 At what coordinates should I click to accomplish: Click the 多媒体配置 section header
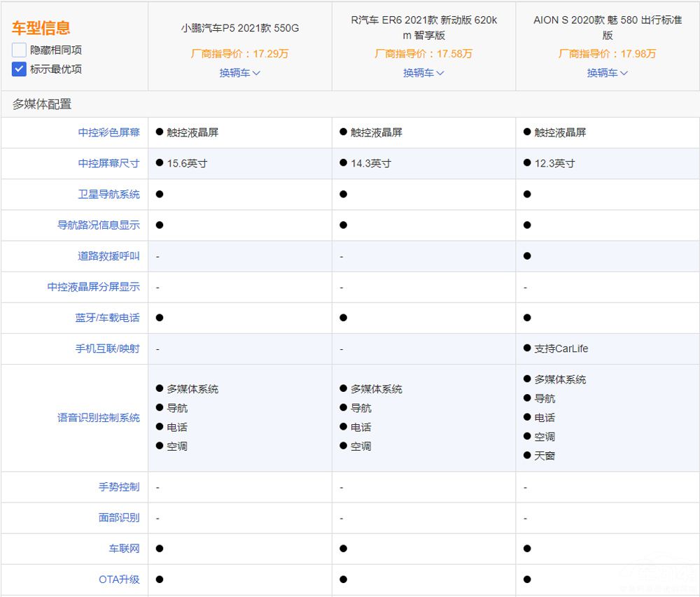click(x=42, y=104)
